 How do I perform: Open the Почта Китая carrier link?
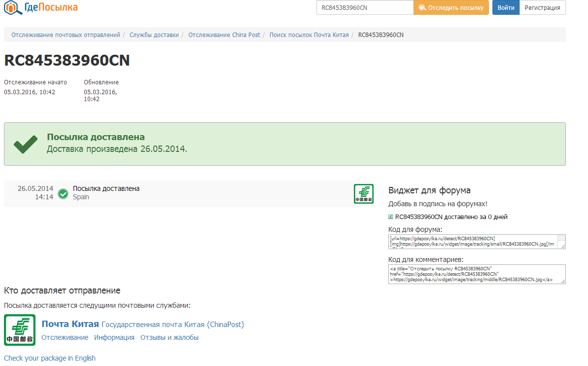point(70,324)
